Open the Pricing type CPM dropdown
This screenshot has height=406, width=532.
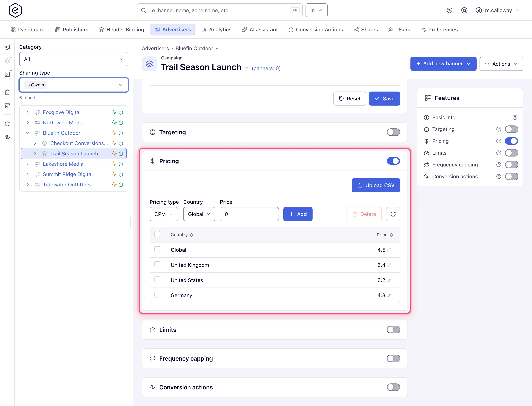click(164, 214)
